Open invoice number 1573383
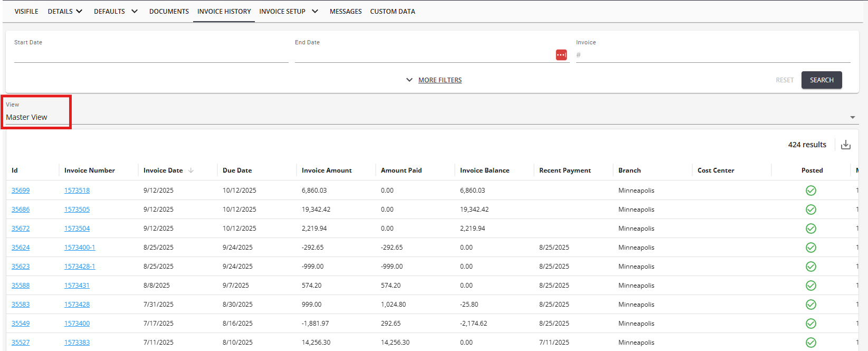This screenshot has width=868, height=351. click(x=77, y=343)
